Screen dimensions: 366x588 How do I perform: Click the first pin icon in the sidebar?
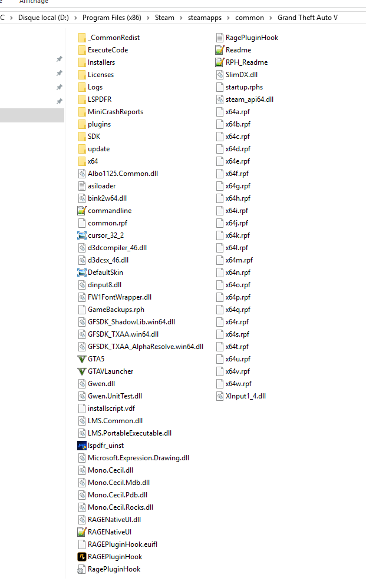(60, 59)
